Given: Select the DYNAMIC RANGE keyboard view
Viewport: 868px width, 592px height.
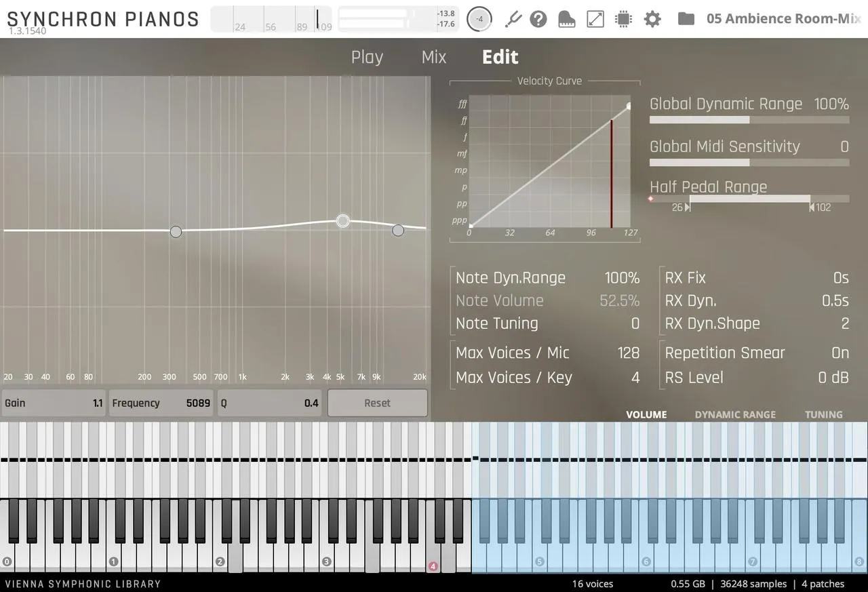Looking at the screenshot, I should point(735,414).
